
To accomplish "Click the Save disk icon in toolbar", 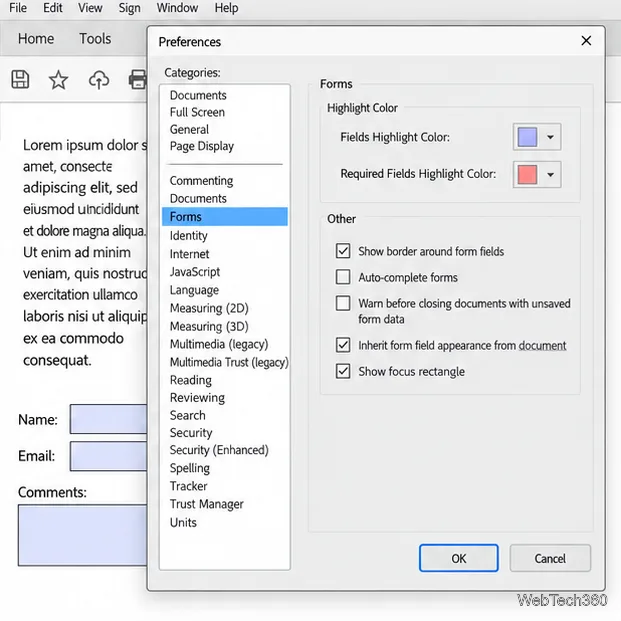I will coord(20,79).
